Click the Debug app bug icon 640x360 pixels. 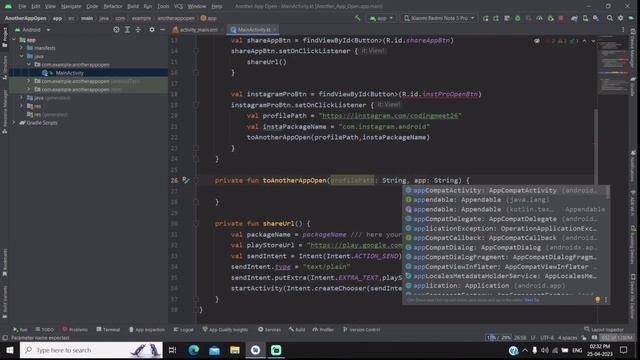point(518,18)
